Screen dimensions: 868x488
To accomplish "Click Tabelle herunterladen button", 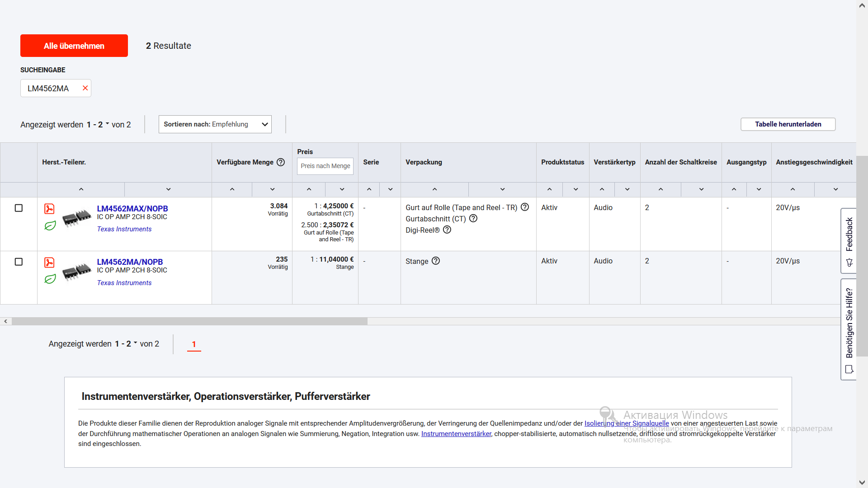I will (788, 124).
